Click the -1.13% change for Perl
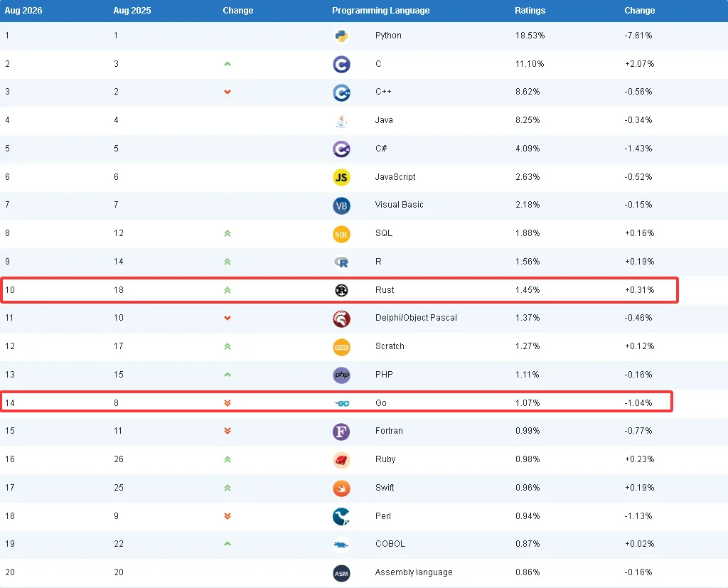Image resolution: width=728 pixels, height=588 pixels. coord(638,516)
